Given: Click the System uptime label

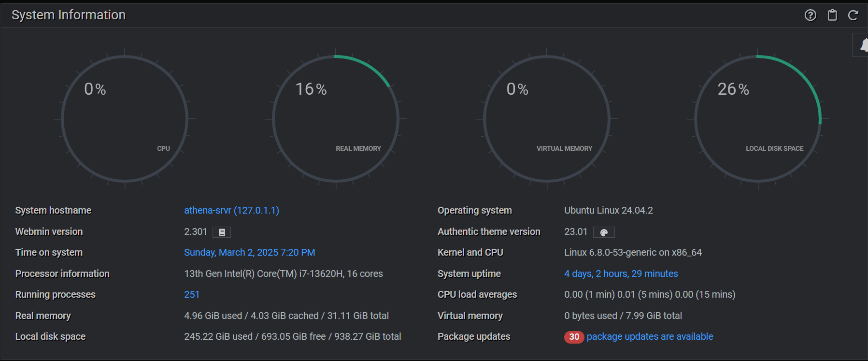Looking at the screenshot, I should 469,274.
